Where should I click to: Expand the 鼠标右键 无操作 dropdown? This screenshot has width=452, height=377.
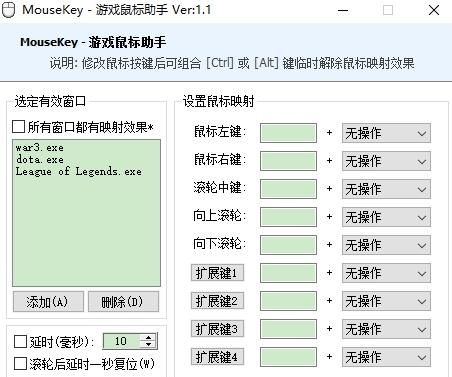pos(386,161)
